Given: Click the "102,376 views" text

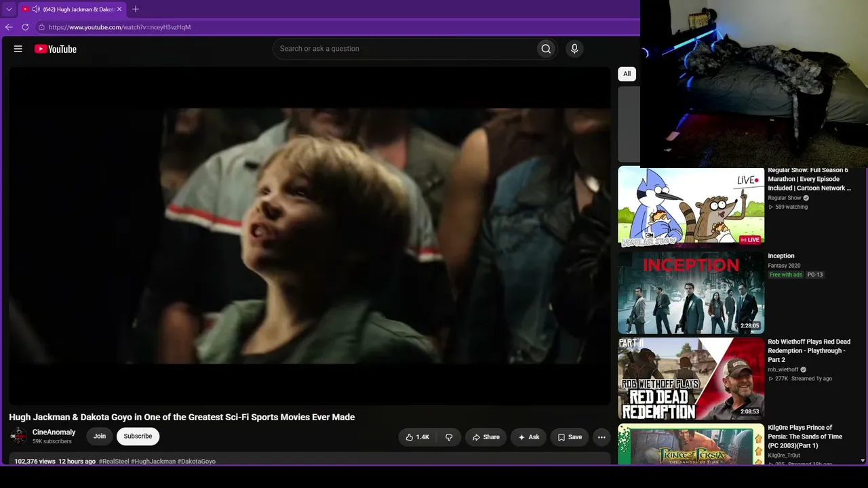Looking at the screenshot, I should (x=35, y=462).
